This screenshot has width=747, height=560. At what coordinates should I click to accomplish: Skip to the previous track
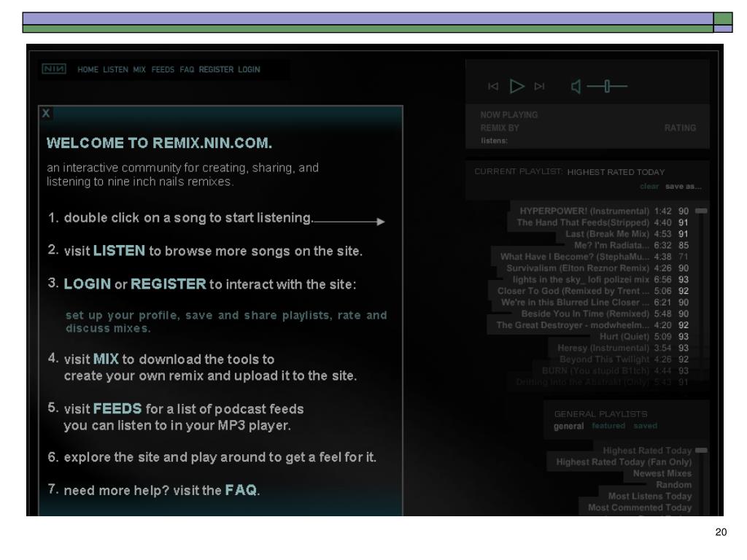[493, 86]
